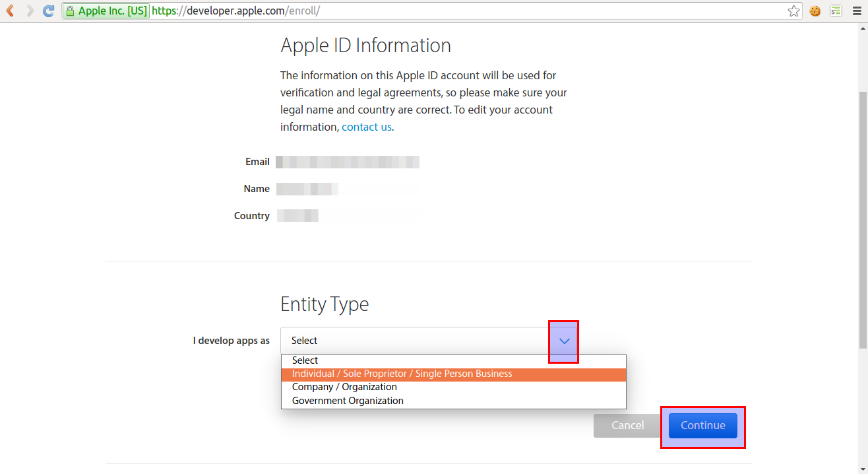Open the 'I develop apps as' combo box
Screen dimensions: 868x474
click(396, 341)
